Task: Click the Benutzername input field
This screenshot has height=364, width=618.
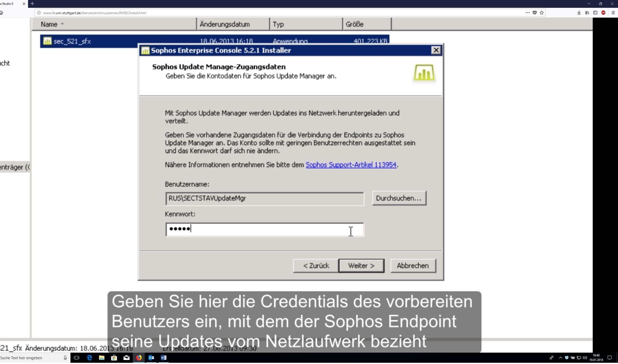Action: click(x=265, y=199)
